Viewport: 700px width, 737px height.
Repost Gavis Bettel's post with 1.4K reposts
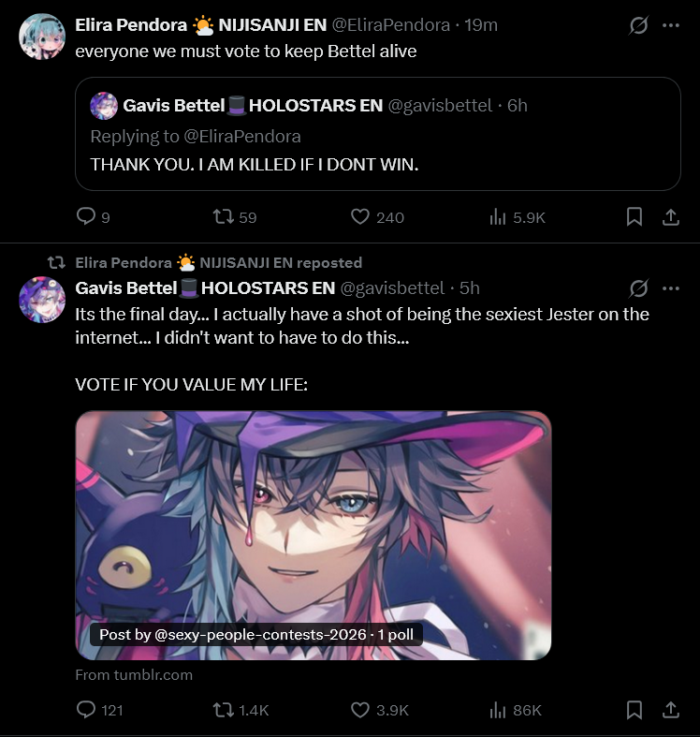point(241,710)
